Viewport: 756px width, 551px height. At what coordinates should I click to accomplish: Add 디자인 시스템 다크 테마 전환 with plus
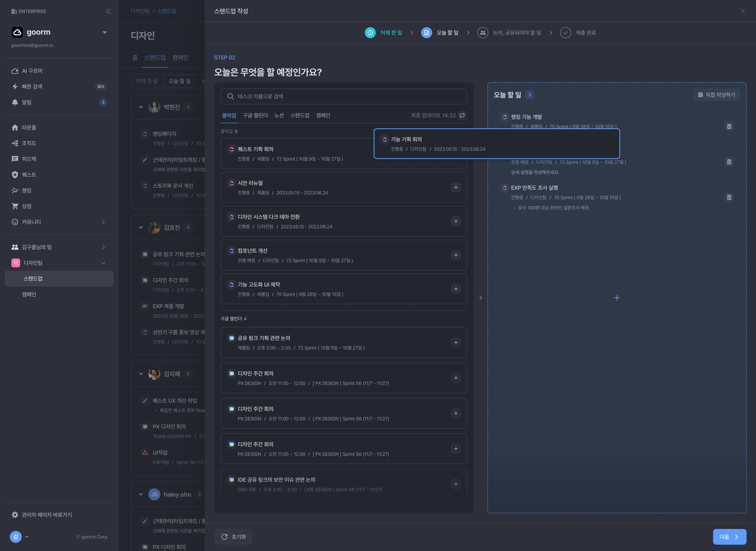[x=456, y=221]
